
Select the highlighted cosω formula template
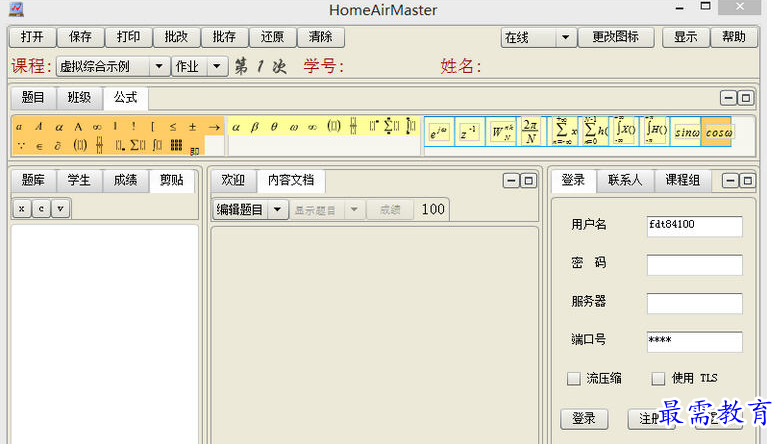[x=717, y=132]
